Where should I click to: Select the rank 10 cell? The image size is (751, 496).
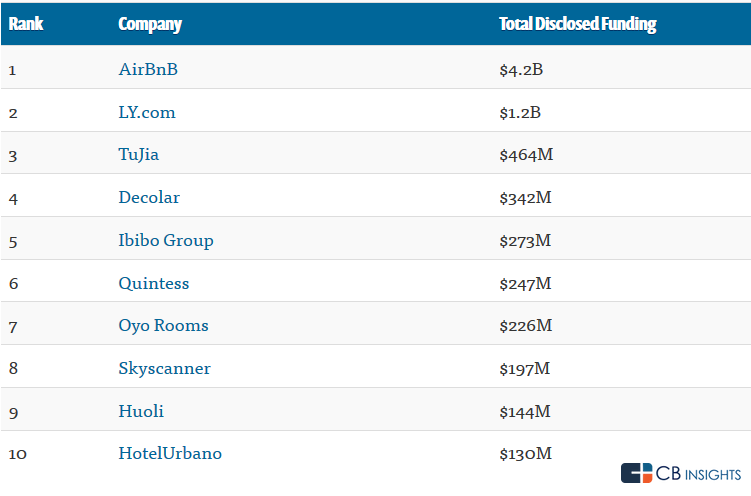point(18,453)
